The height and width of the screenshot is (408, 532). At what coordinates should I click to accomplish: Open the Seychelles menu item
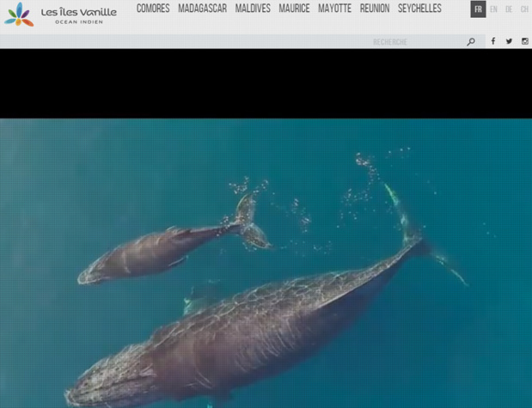tap(419, 9)
